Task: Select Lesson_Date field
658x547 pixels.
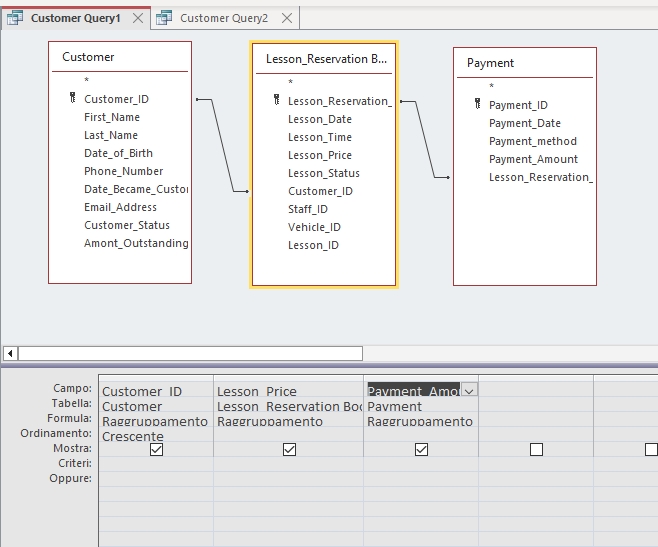Action: coord(320,119)
